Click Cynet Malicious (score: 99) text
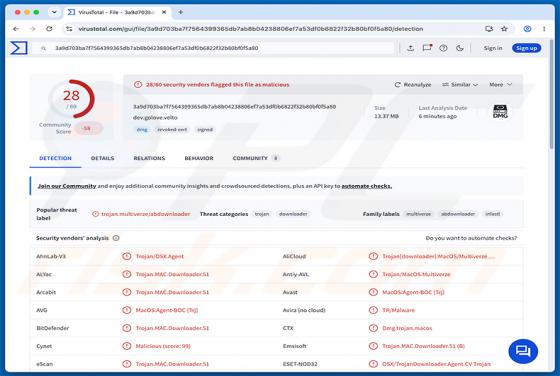This screenshot has height=376, width=560. click(163, 346)
